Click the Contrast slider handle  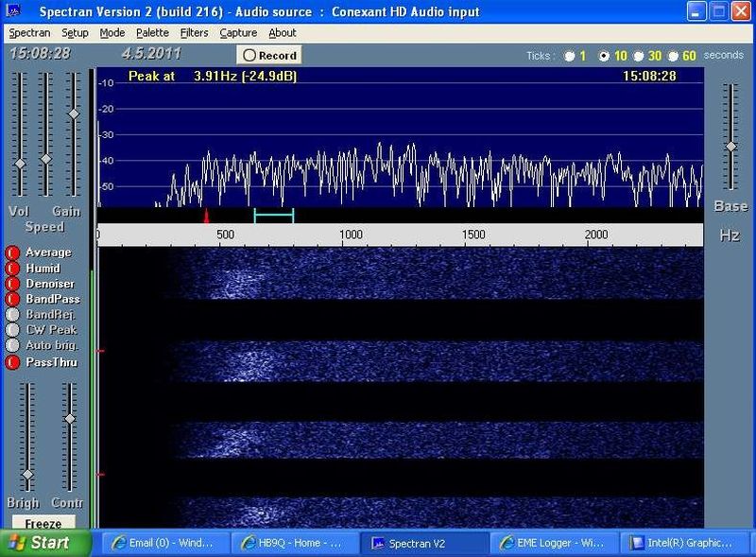coord(70,419)
